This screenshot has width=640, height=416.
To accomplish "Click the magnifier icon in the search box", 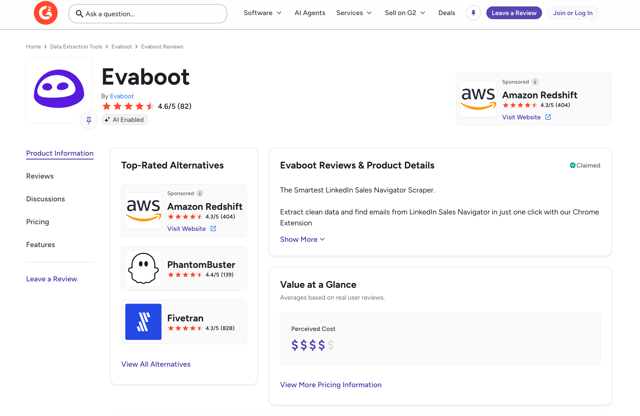I will click(x=79, y=13).
